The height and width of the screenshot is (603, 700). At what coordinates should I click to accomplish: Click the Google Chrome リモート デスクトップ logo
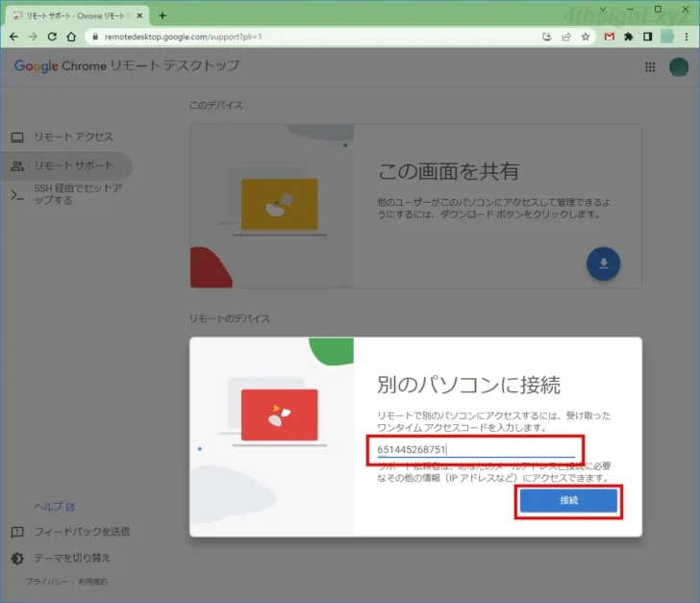pos(127,65)
